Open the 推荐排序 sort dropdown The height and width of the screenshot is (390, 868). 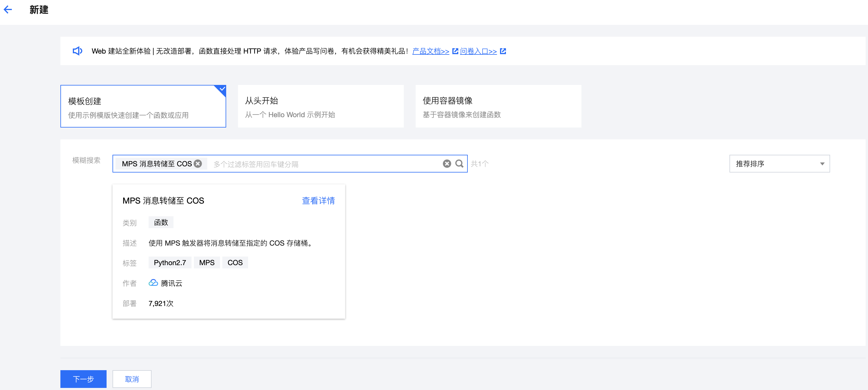point(779,164)
